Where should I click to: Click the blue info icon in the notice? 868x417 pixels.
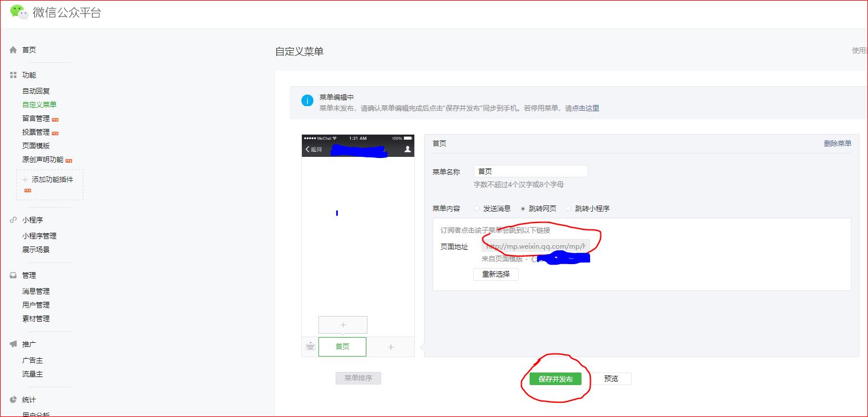[307, 101]
